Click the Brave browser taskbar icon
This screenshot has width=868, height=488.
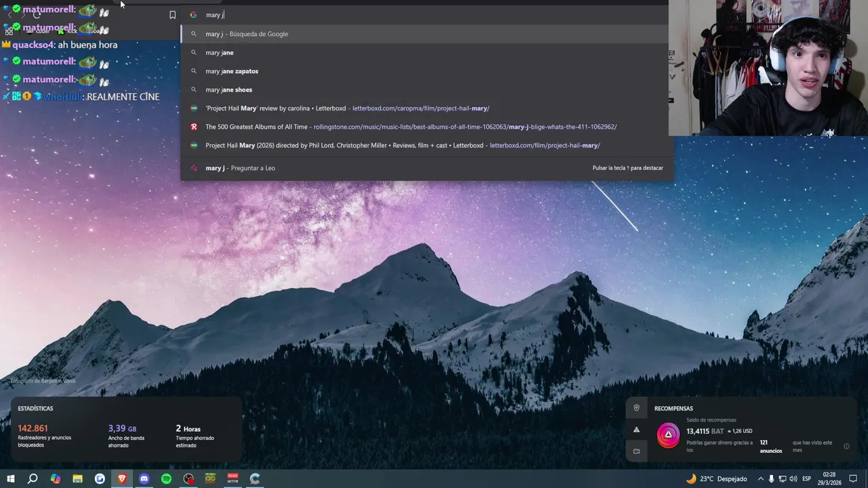click(122, 479)
